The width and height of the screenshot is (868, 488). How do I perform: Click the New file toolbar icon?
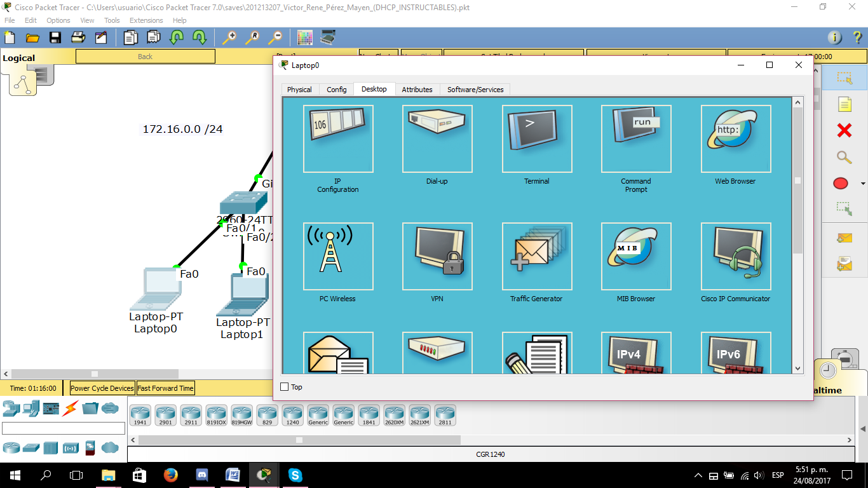(x=10, y=37)
